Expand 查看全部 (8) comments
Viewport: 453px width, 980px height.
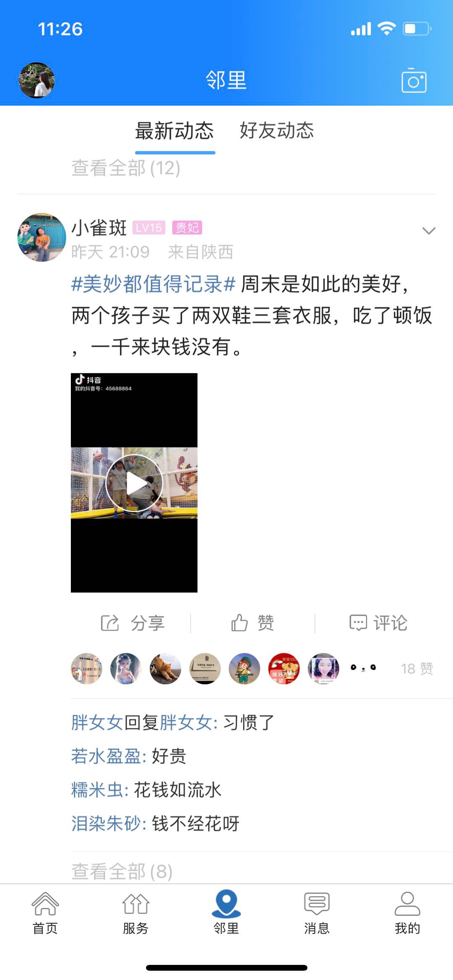[122, 871]
